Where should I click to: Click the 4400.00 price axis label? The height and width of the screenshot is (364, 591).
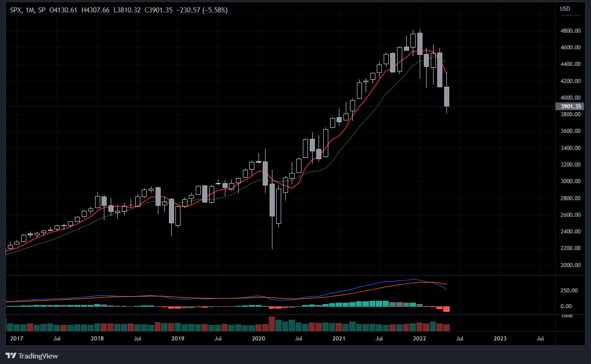[x=571, y=64]
